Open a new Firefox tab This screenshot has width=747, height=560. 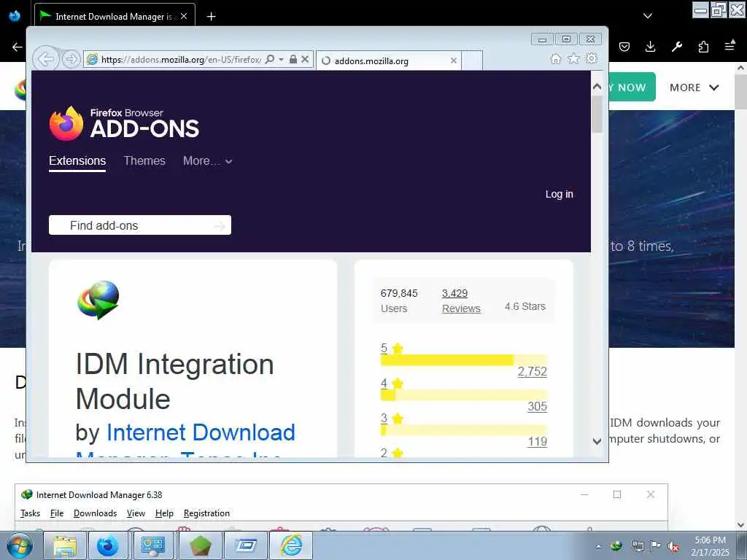(211, 17)
